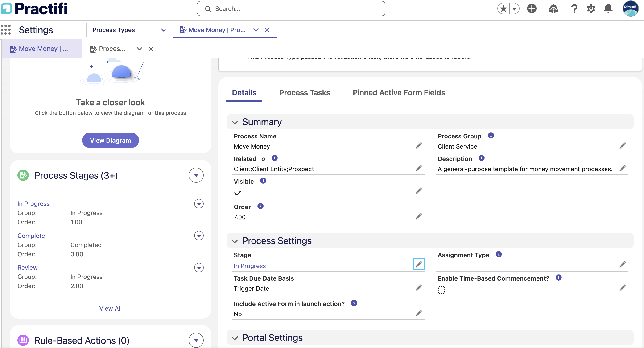Viewport: 644px width, 348px height.
Task: Open the Process Stages (3+) heading link
Action: (76, 175)
